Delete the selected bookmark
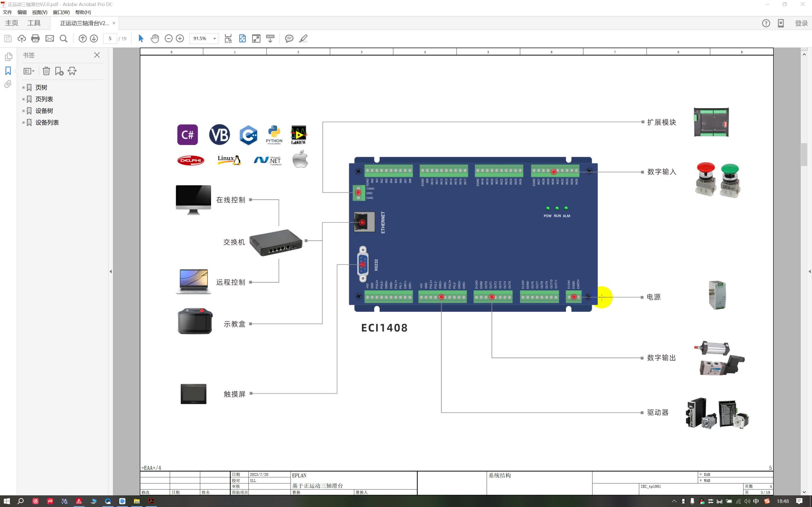This screenshot has height=507, width=812. pos(46,71)
